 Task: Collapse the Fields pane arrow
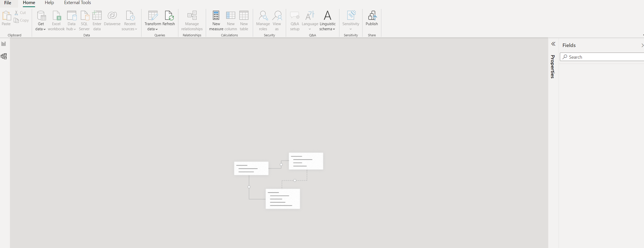pos(642,45)
